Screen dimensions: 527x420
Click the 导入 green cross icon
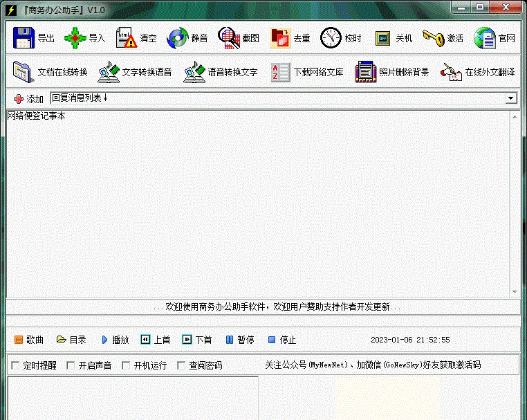click(75, 38)
